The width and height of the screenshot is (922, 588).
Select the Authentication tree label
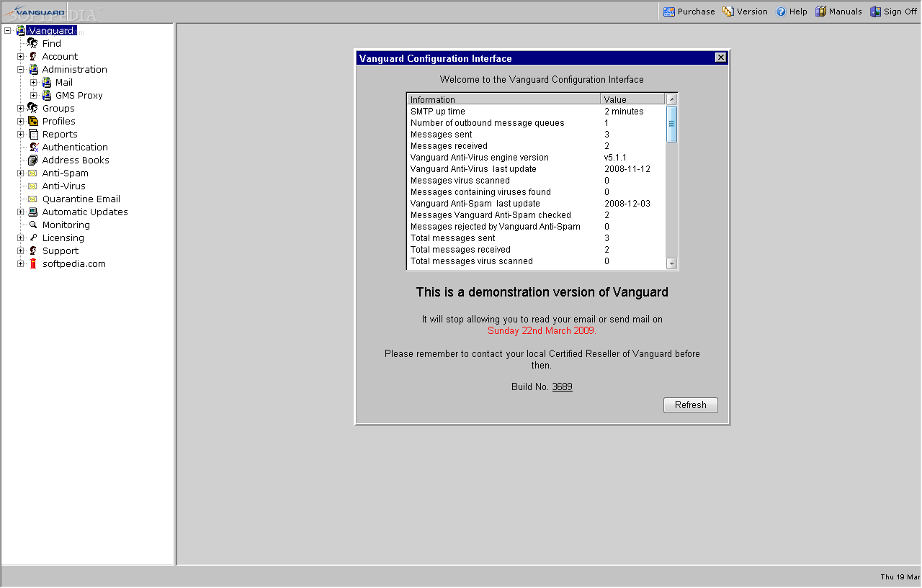point(75,147)
